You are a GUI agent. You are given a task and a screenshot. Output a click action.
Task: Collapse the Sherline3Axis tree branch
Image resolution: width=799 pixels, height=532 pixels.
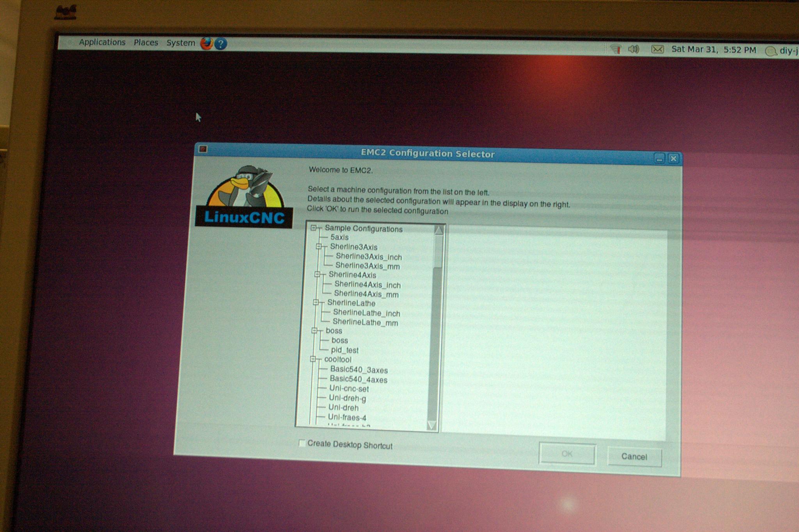[319, 246]
